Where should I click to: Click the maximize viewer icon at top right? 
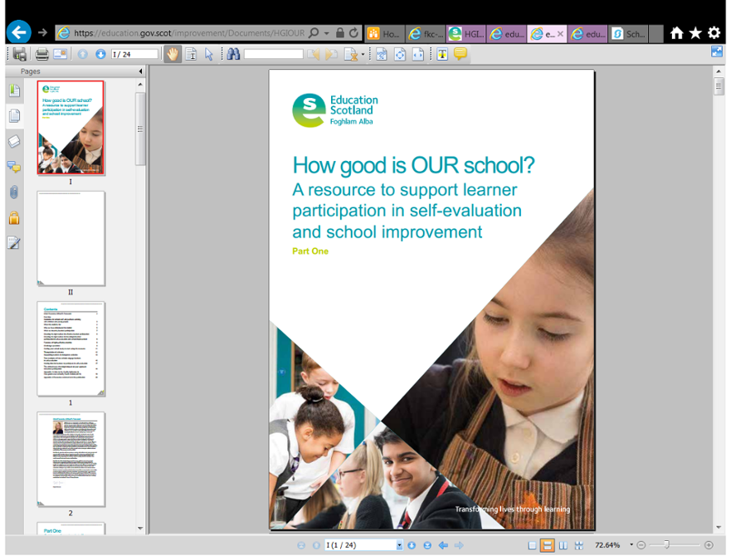(717, 51)
